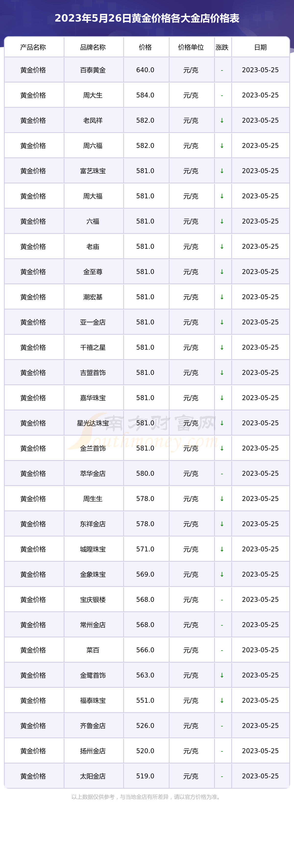Viewport: 294px width, 868px height.
Task: Click the 太阳金店 brand cell
Action: click(x=93, y=776)
